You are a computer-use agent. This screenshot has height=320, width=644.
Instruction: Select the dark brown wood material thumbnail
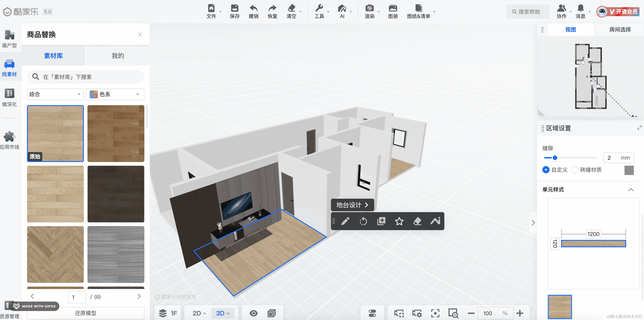[x=116, y=194]
